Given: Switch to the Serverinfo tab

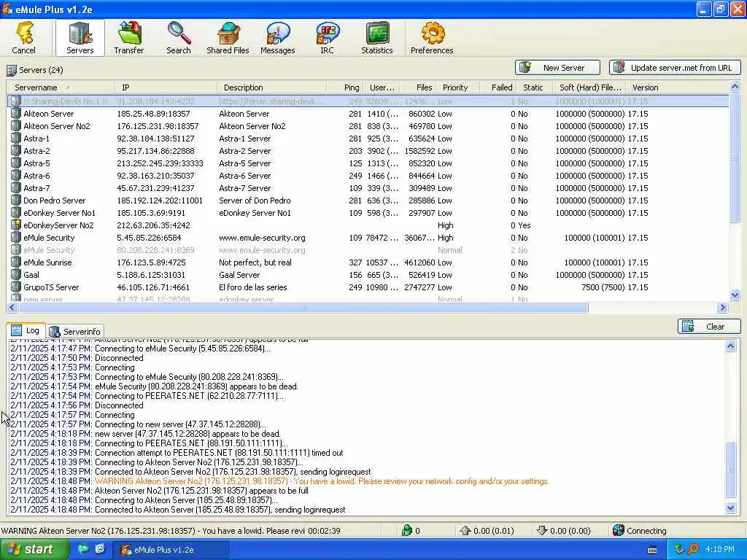Looking at the screenshot, I should tap(75, 332).
